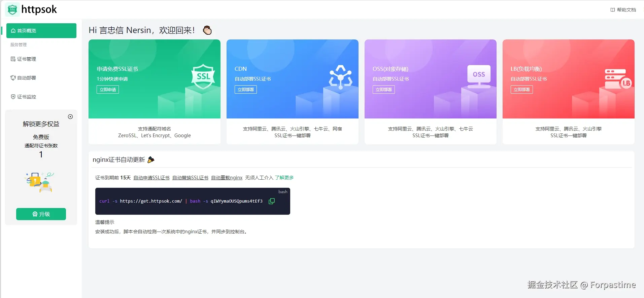The height and width of the screenshot is (298, 644).
Task: Click the 申请免费SSL证书 card title
Action: coord(117,69)
